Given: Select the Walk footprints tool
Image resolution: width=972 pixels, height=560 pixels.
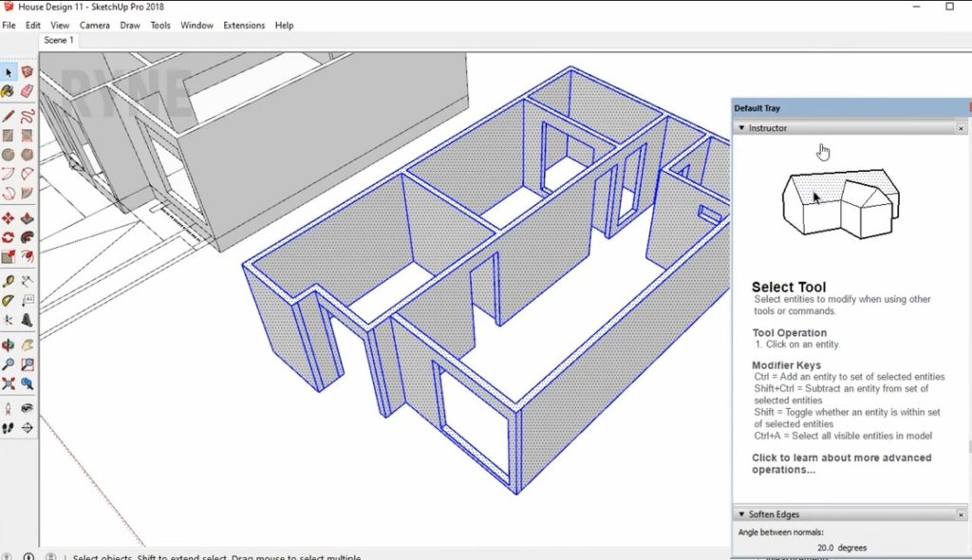Looking at the screenshot, I should click(x=8, y=428).
